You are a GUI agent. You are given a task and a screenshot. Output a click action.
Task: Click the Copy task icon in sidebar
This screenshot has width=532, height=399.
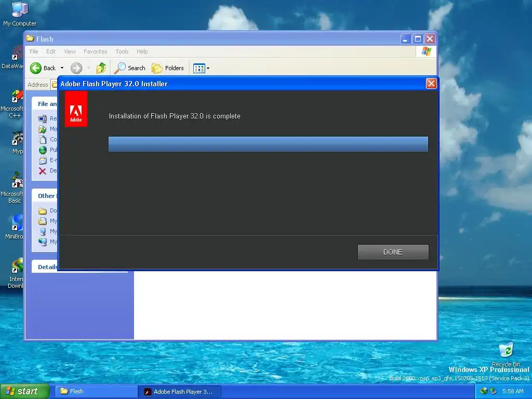click(43, 139)
